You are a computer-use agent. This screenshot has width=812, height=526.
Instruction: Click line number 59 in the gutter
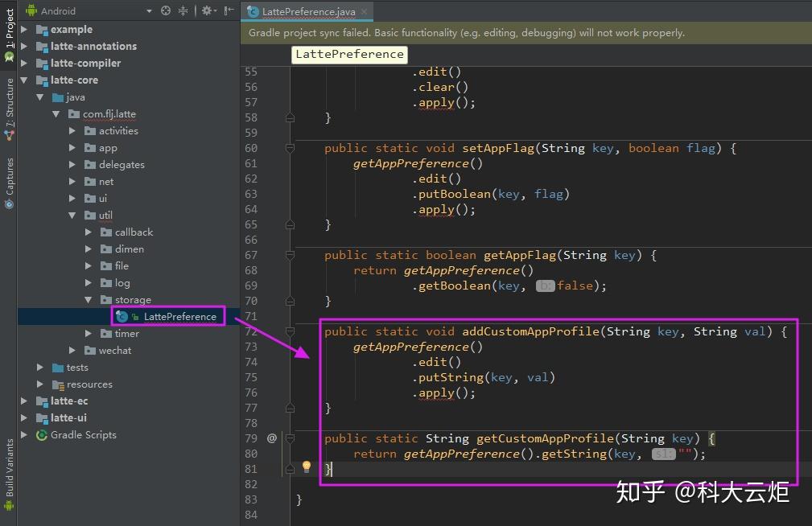(x=251, y=133)
